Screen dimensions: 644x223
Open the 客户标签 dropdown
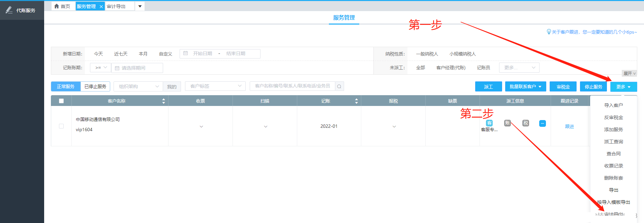pyautogui.click(x=215, y=86)
